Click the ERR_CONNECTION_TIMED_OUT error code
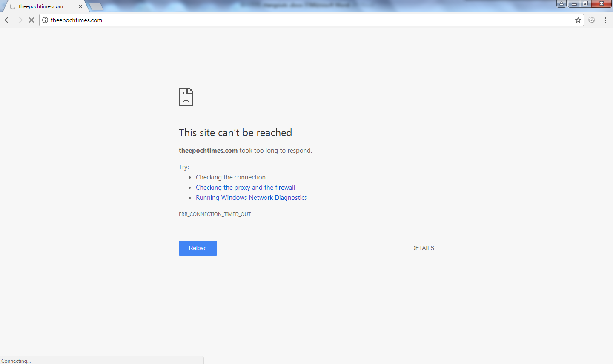Viewport: 613px width, 364px height. pos(215,214)
